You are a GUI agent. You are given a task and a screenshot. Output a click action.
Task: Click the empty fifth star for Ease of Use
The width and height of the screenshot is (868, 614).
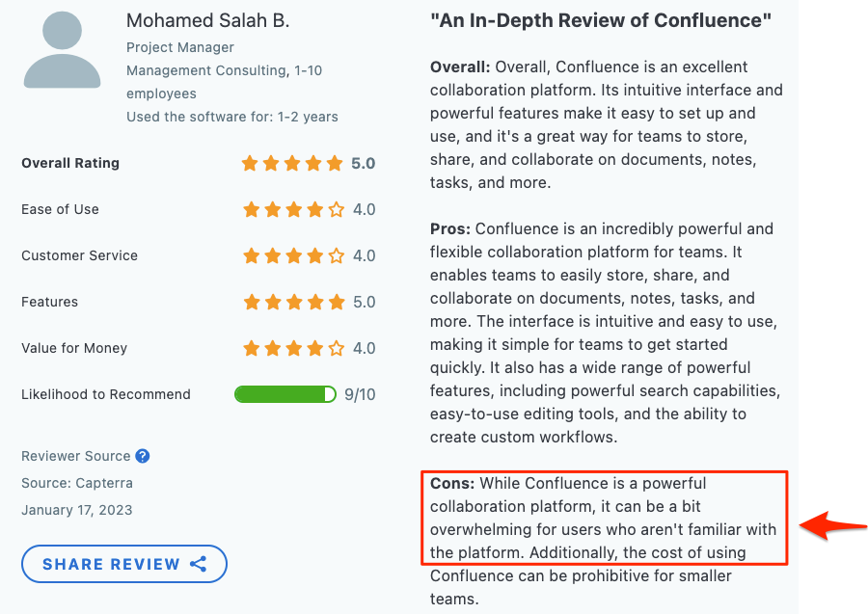[336, 209]
